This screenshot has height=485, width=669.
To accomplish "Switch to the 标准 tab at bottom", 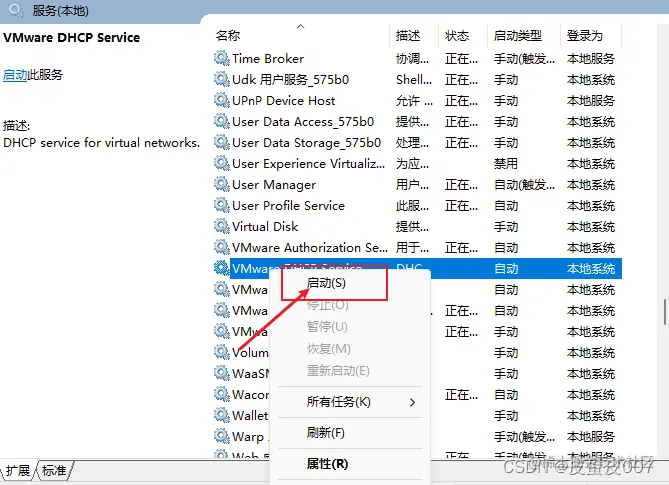I will [54, 470].
